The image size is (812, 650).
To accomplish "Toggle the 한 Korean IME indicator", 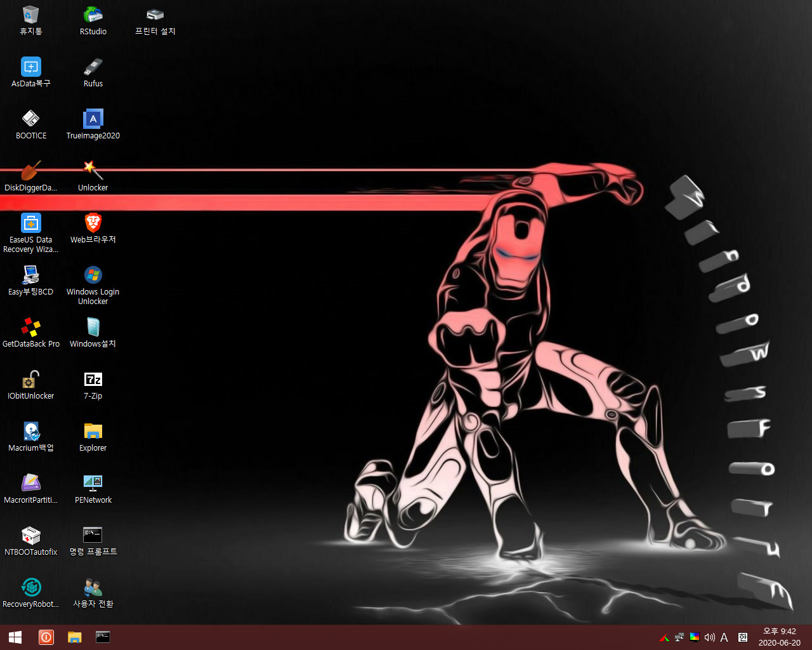I will pos(743,637).
